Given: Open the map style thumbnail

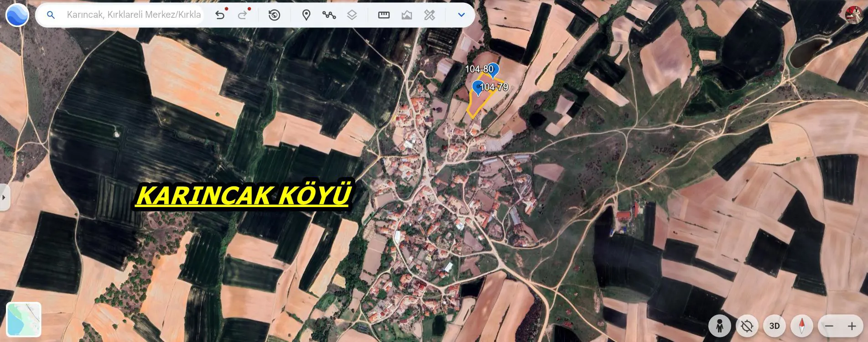Looking at the screenshot, I should (24, 319).
